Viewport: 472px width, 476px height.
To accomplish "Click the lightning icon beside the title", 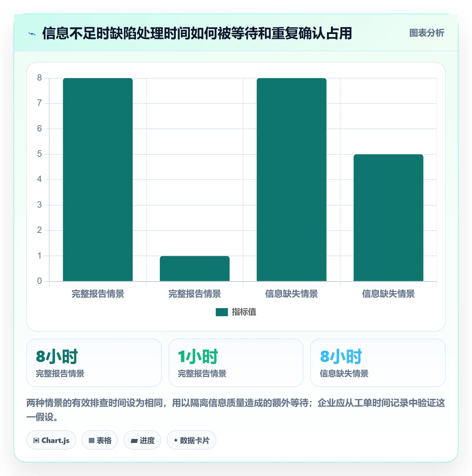I will (32, 34).
